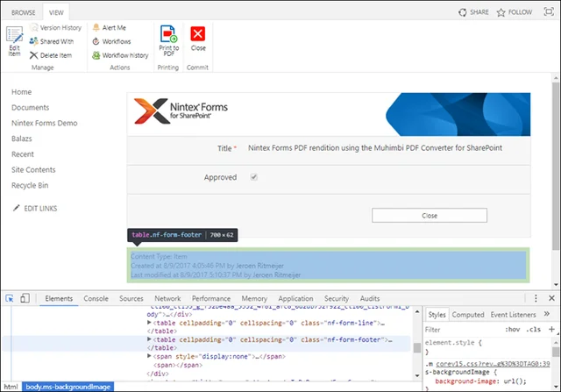Open Workflows from Actions group
Screen dimensions: 561x392
[x=111, y=41]
